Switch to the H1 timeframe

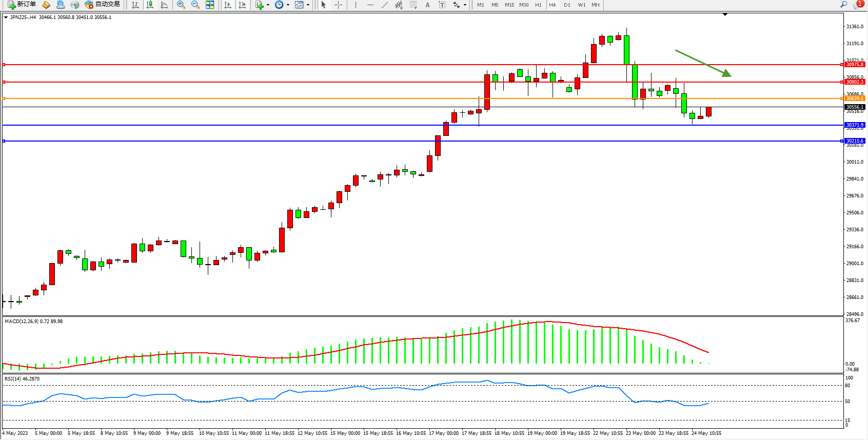[x=538, y=5]
